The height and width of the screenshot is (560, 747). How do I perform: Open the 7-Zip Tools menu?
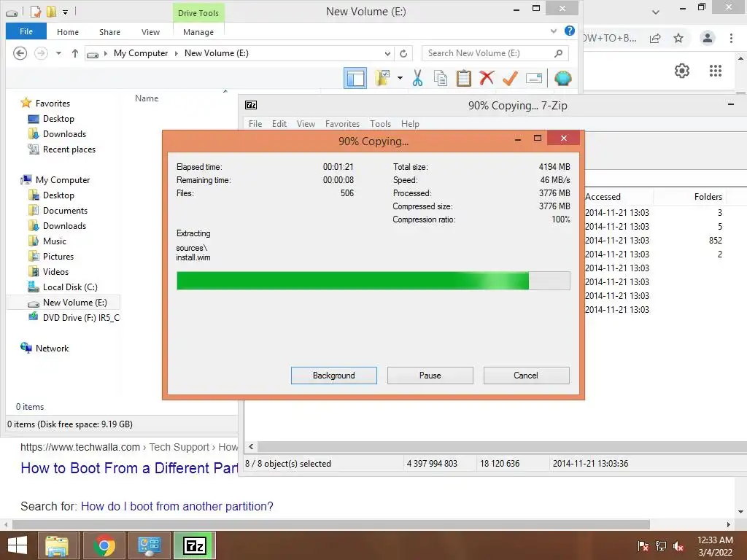pyautogui.click(x=380, y=124)
